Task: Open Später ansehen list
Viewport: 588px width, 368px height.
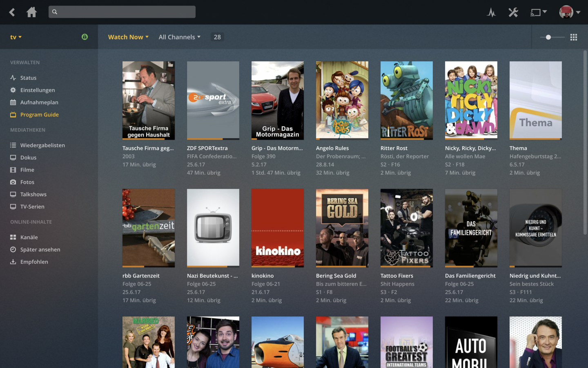Action: [x=40, y=249]
